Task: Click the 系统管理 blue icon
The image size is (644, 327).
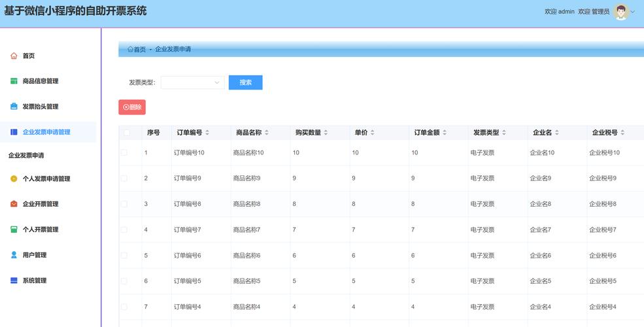Action: [x=14, y=280]
